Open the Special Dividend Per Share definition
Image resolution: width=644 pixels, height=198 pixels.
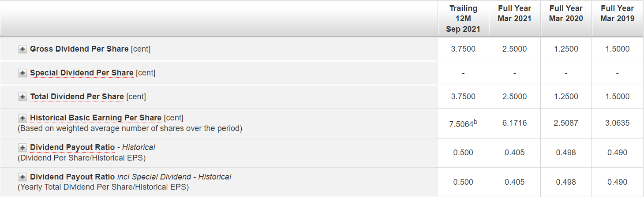(x=82, y=73)
